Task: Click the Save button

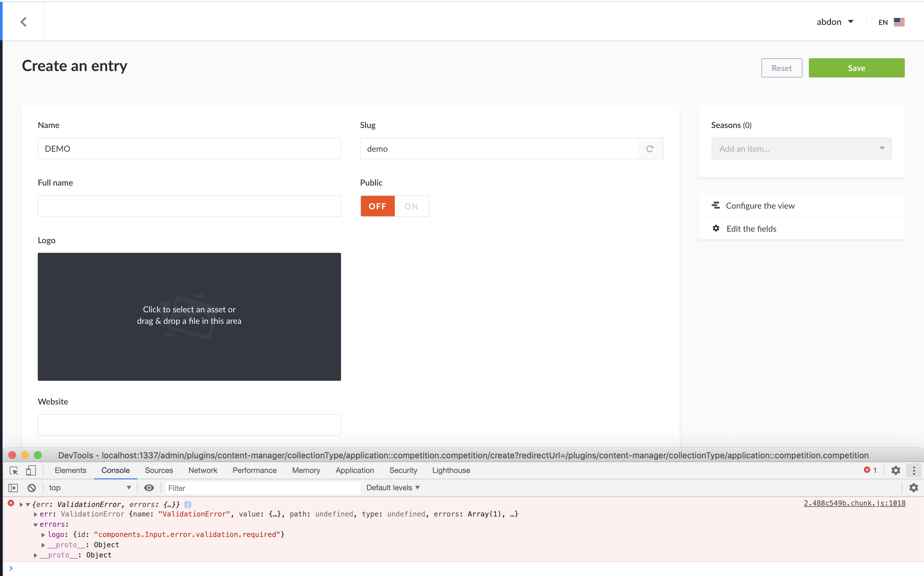Action: (x=856, y=68)
